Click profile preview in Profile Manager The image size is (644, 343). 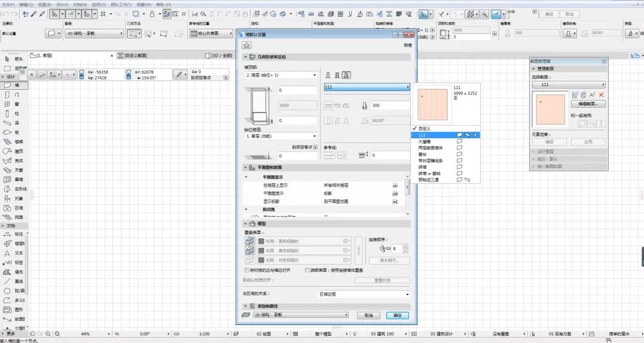coord(550,110)
